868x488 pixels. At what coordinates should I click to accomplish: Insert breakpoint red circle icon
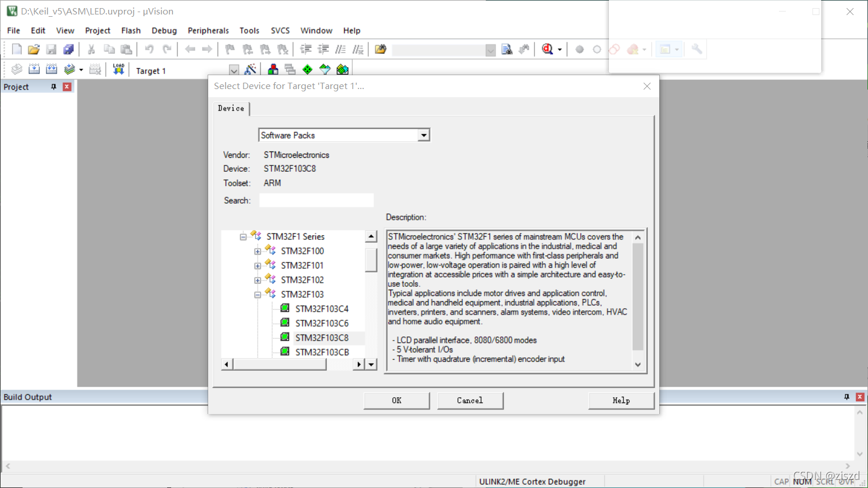pos(579,50)
